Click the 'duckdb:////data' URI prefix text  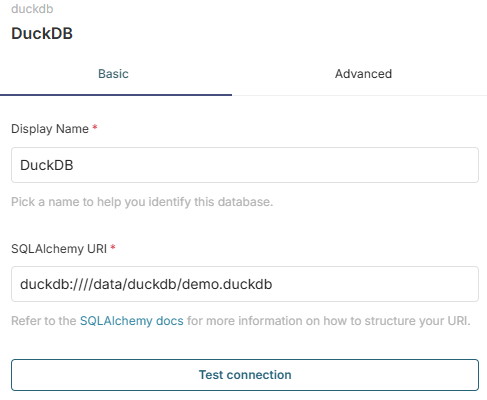point(72,284)
